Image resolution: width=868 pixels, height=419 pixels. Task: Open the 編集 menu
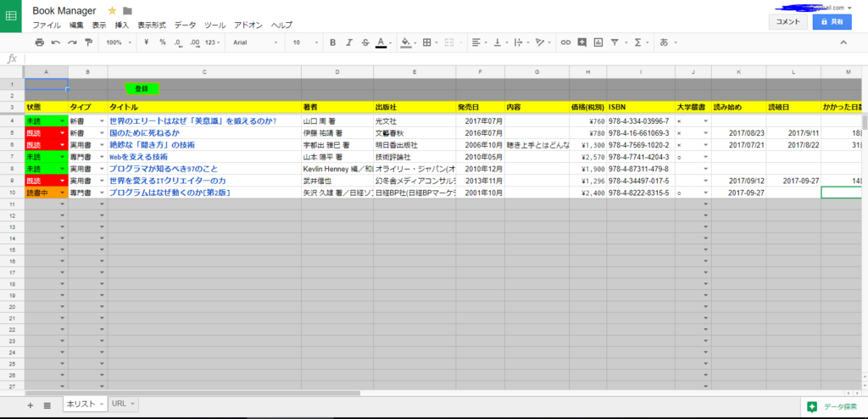tap(76, 25)
